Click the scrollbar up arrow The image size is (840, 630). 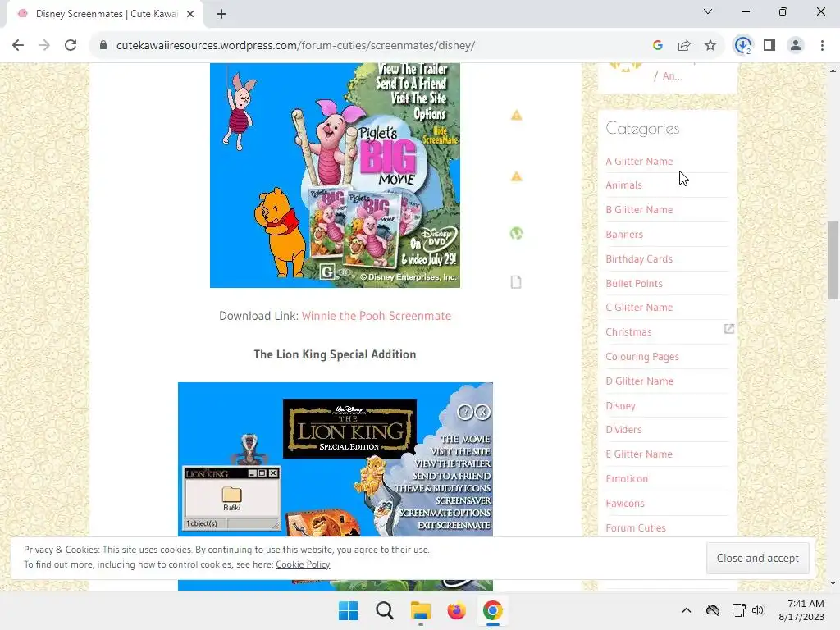(833, 71)
